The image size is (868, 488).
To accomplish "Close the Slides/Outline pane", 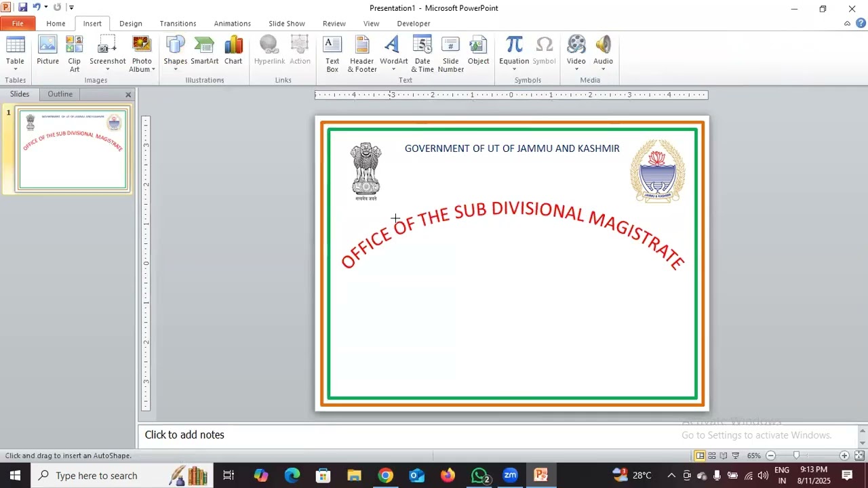I will pos(128,95).
